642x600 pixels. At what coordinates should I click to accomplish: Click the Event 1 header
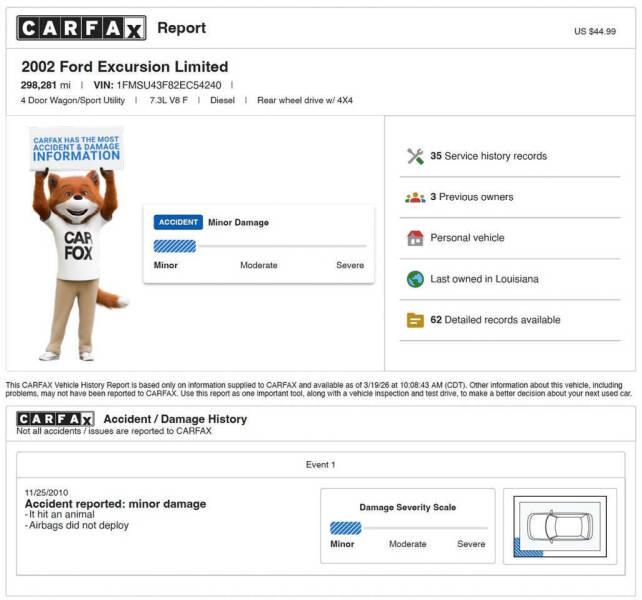[321, 465]
